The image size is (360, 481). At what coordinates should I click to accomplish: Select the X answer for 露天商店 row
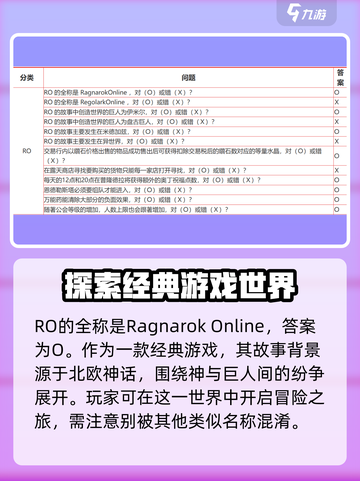pos(337,170)
